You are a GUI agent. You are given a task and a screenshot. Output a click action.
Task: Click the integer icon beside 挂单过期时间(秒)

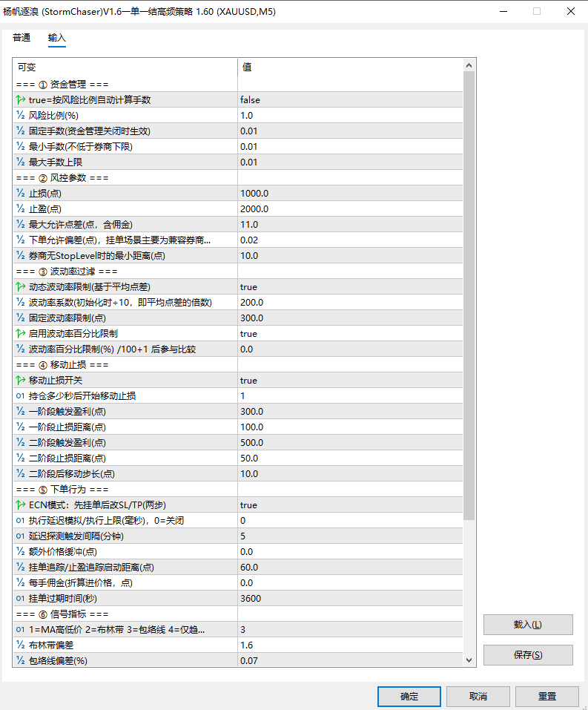(20, 598)
